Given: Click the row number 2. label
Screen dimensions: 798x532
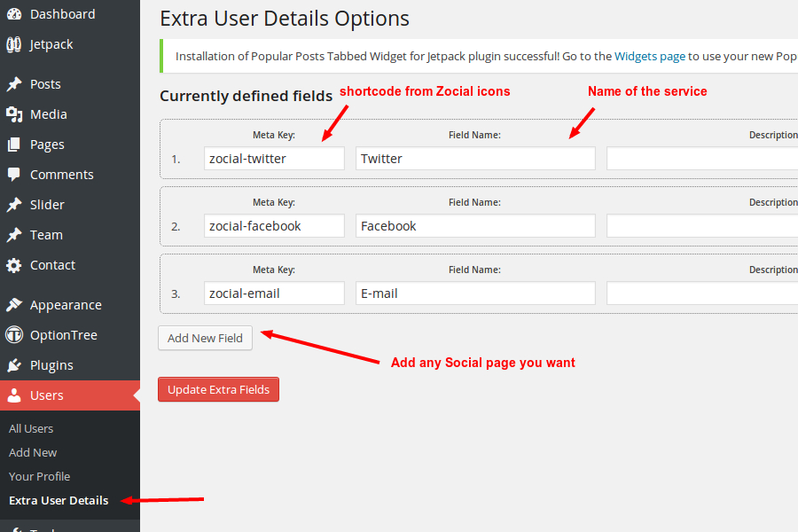Looking at the screenshot, I should pyautogui.click(x=176, y=227).
